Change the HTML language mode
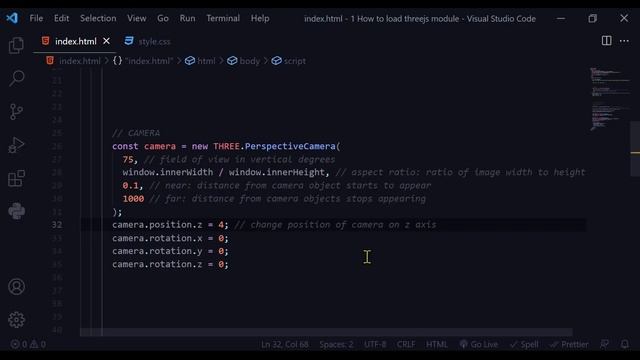 [x=436, y=344]
